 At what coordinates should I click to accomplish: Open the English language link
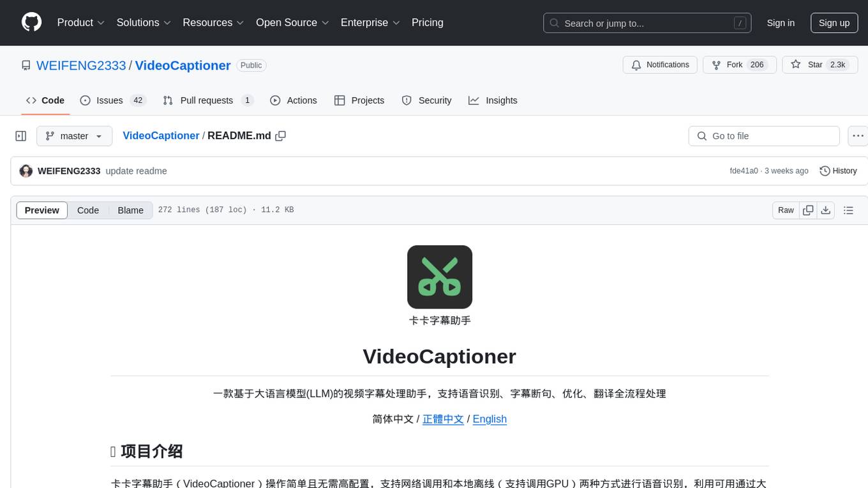pos(490,419)
